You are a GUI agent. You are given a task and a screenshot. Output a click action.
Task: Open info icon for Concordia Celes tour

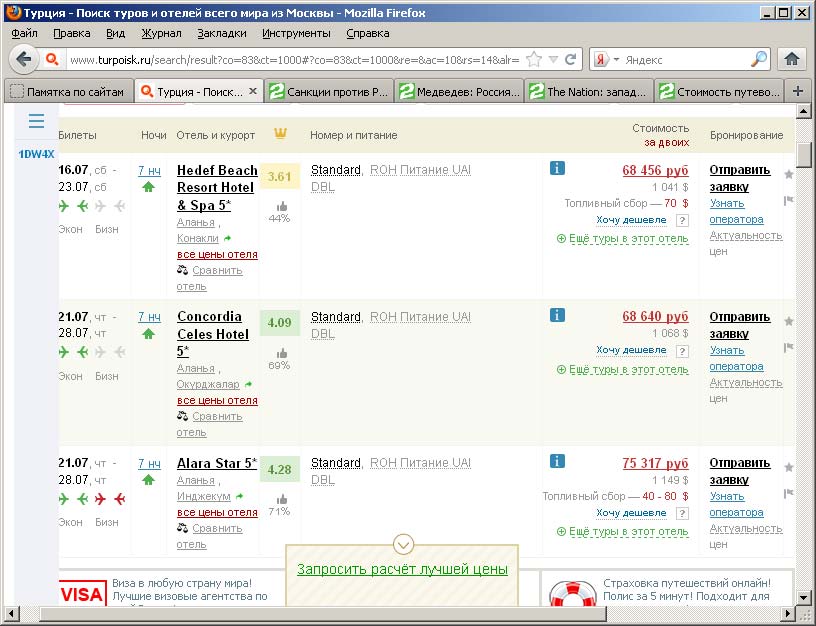(557, 315)
